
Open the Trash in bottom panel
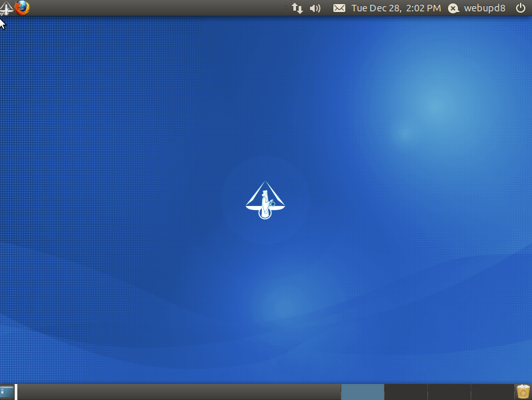tap(523, 392)
